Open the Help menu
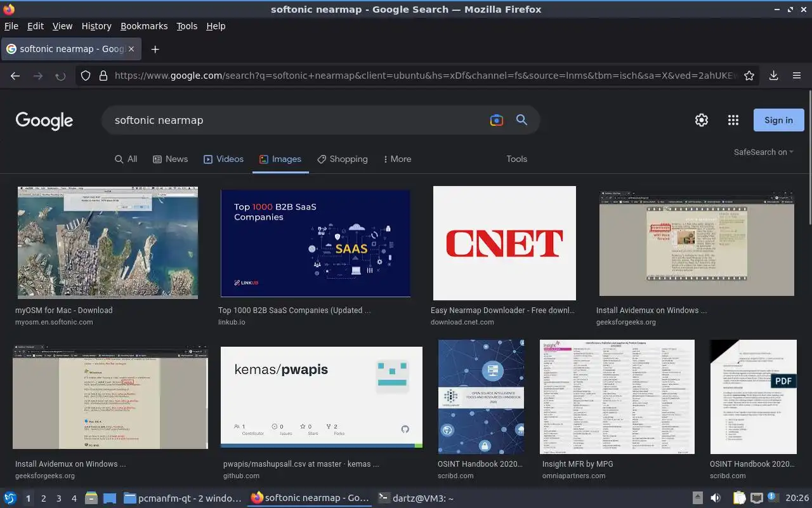Viewport: 812px width, 508px height. pos(216,26)
